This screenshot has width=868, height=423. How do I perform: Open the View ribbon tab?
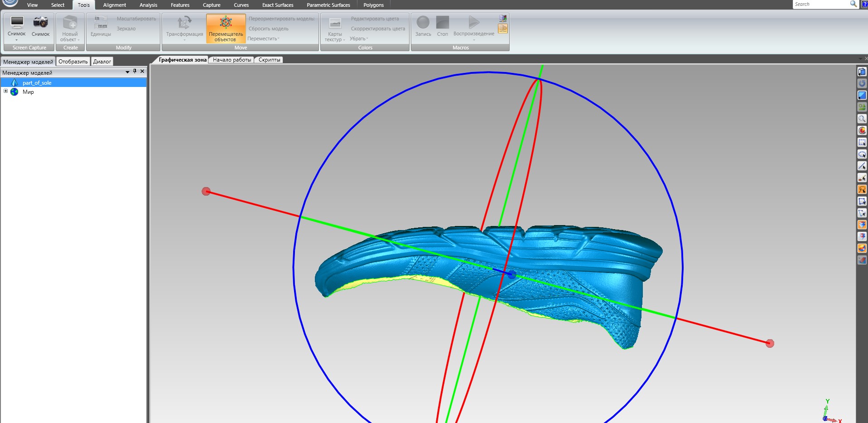click(x=33, y=5)
